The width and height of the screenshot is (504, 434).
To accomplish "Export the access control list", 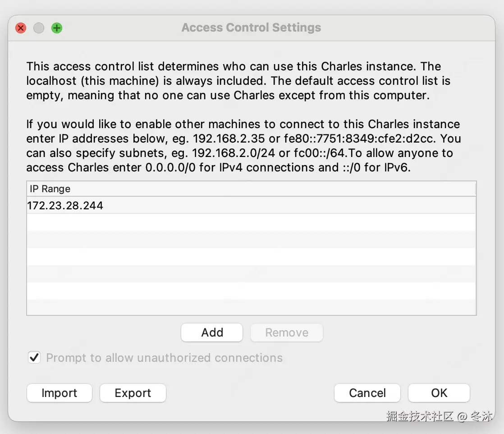I will point(133,393).
